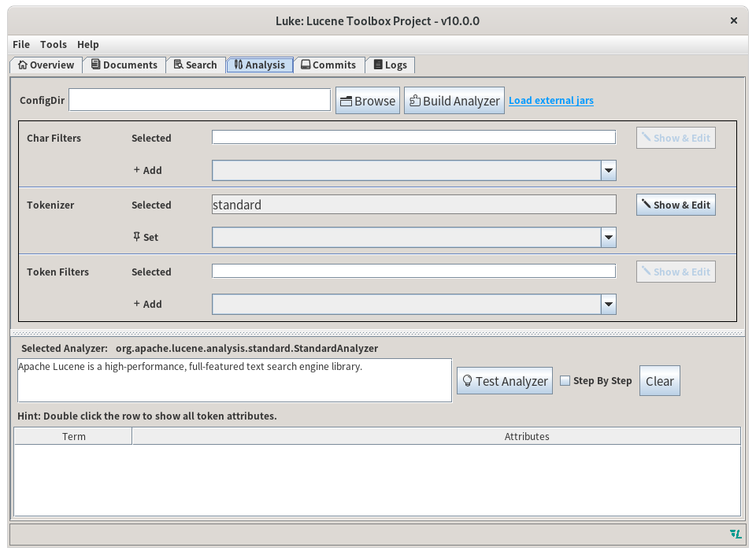Click the Tokenizer Show & Edit button
The width and height of the screenshot is (756, 555).
(676, 205)
